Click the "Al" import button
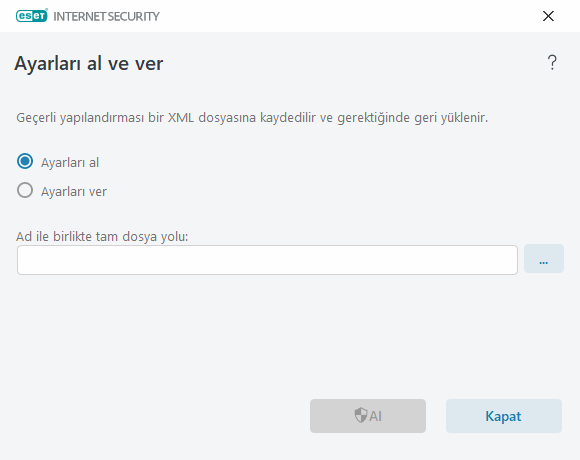 tap(368, 416)
